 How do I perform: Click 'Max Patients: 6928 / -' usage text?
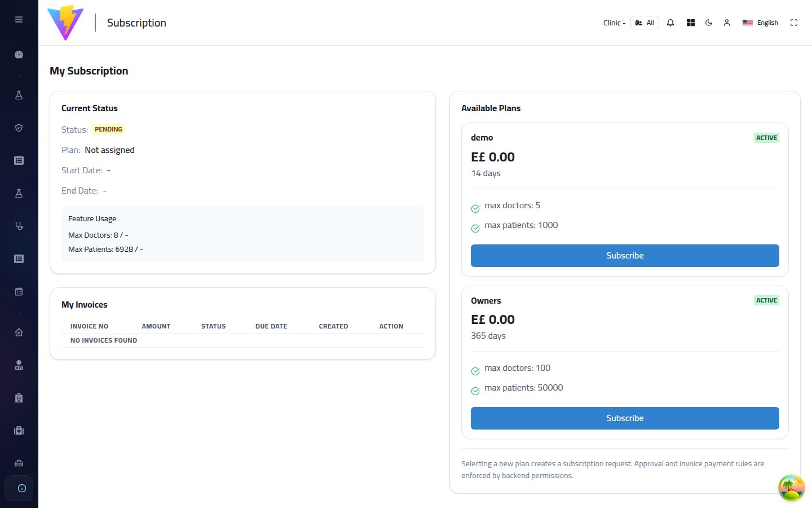tap(105, 249)
